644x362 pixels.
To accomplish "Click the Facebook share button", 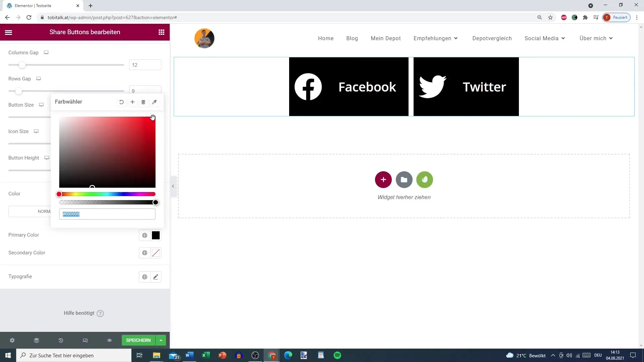I will [x=349, y=87].
